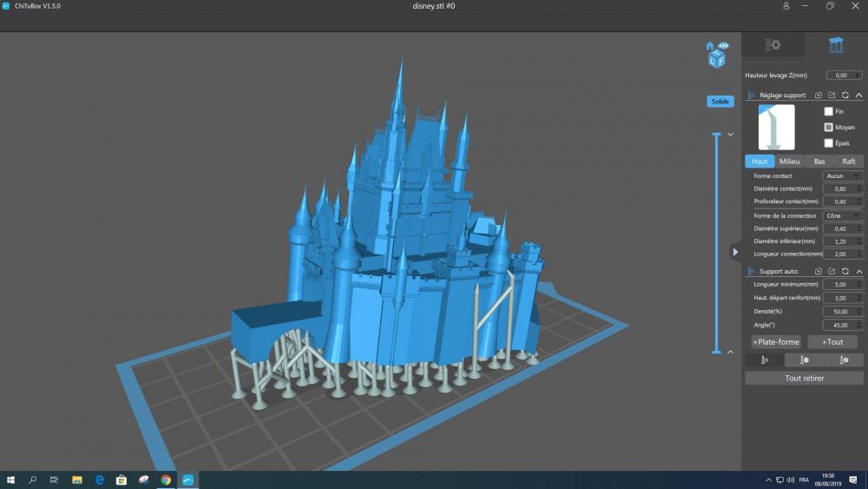
Task: Click the +Tout button
Action: [x=832, y=342]
